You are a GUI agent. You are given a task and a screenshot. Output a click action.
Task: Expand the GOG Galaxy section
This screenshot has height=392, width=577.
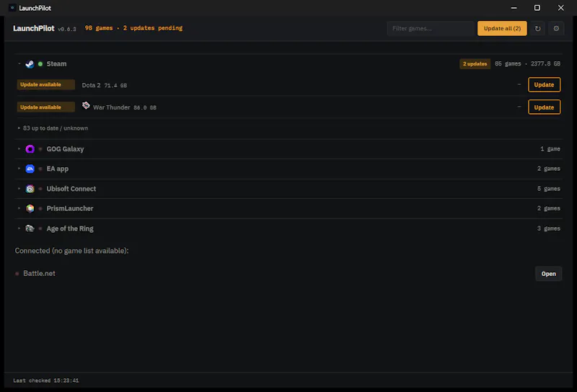[x=19, y=149]
